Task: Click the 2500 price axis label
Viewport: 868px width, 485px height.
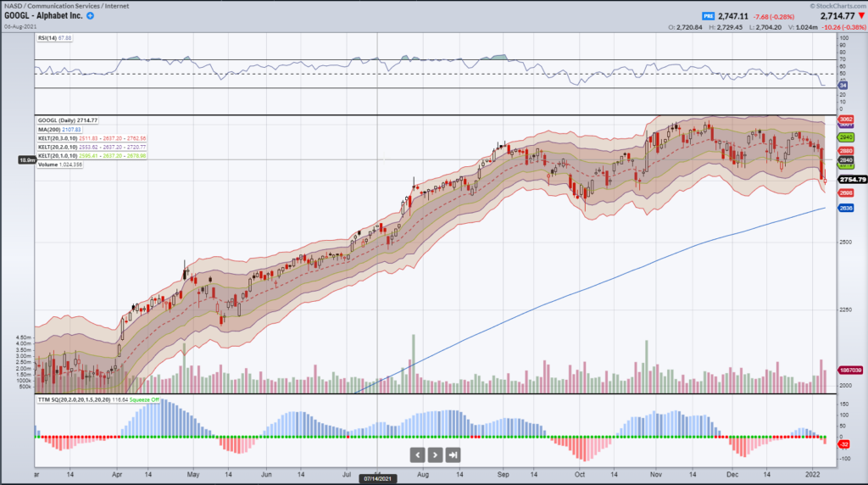Action: 845,242
